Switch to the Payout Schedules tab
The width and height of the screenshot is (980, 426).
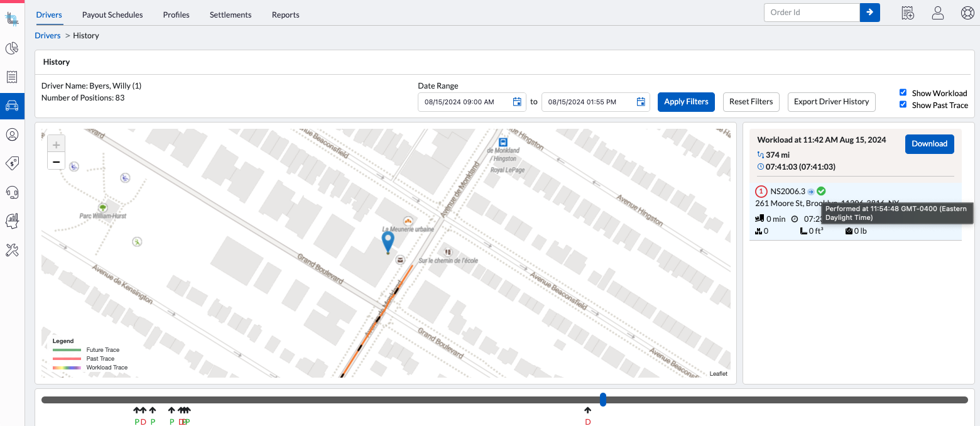(x=112, y=14)
